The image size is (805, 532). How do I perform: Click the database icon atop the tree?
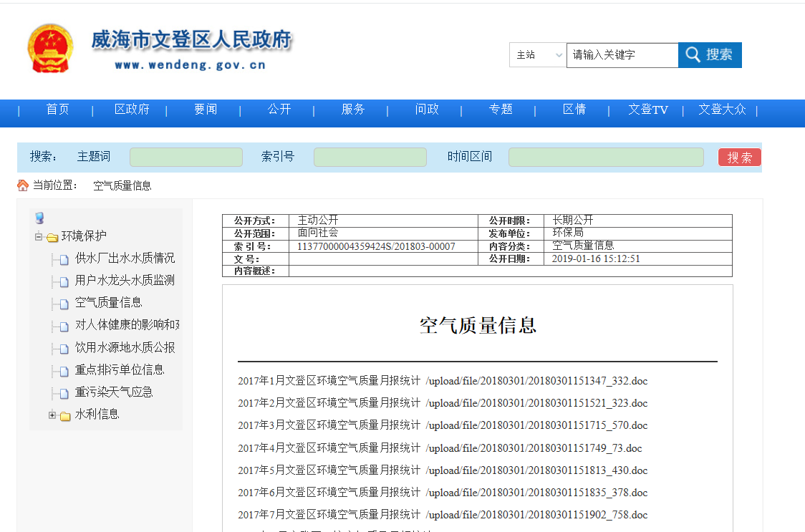(x=39, y=218)
